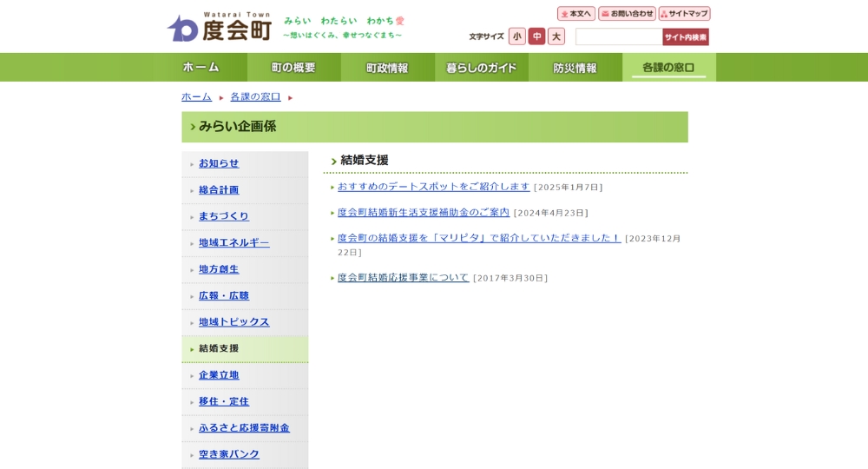The image size is (868, 469).
Task: Select large font size 大 button
Action: [x=556, y=36]
